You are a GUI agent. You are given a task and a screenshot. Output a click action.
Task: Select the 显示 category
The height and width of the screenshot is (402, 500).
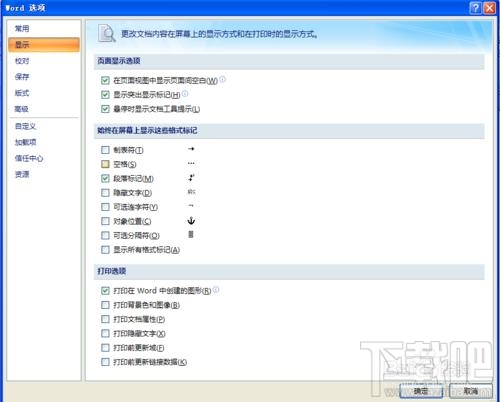pyautogui.click(x=44, y=45)
